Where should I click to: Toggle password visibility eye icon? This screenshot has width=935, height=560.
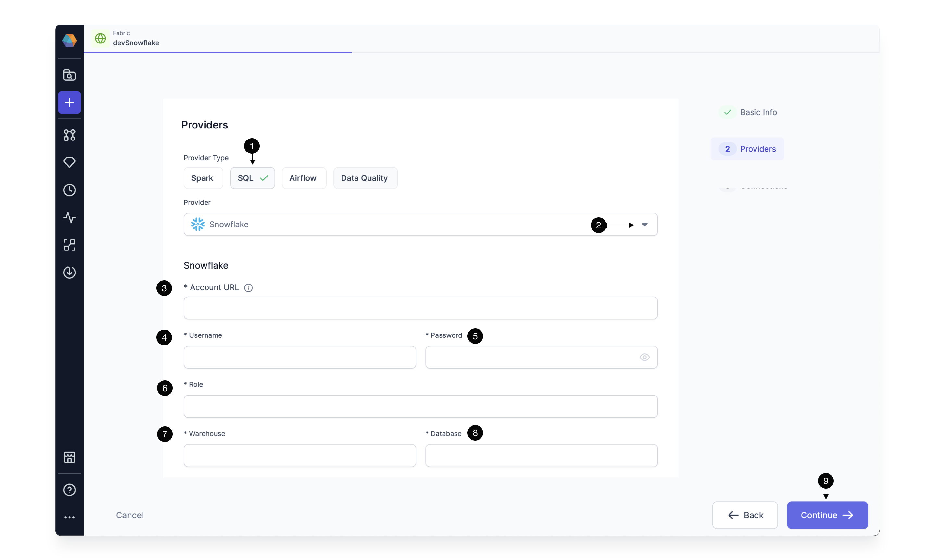point(644,357)
